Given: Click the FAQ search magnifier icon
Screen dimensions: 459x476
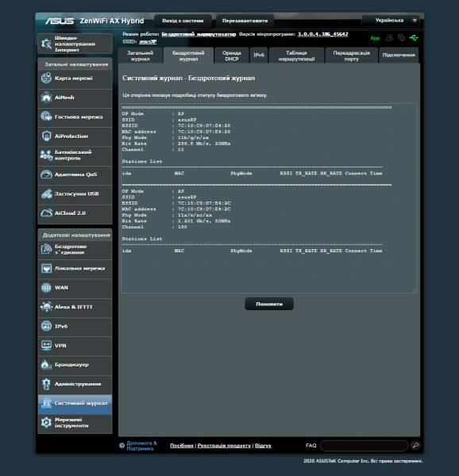Looking at the screenshot, I should [415, 445].
